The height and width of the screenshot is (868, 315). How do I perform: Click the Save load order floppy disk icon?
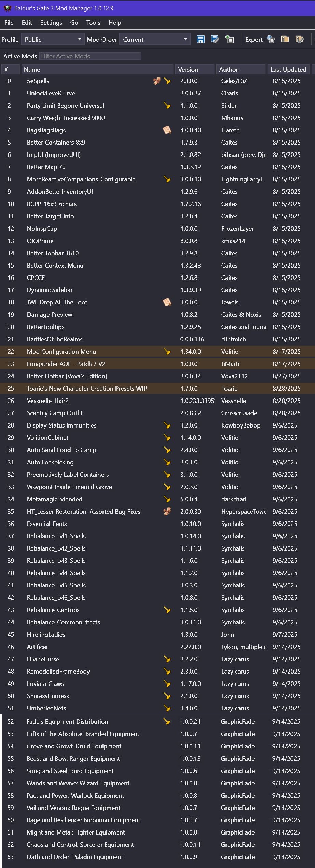coord(201,39)
